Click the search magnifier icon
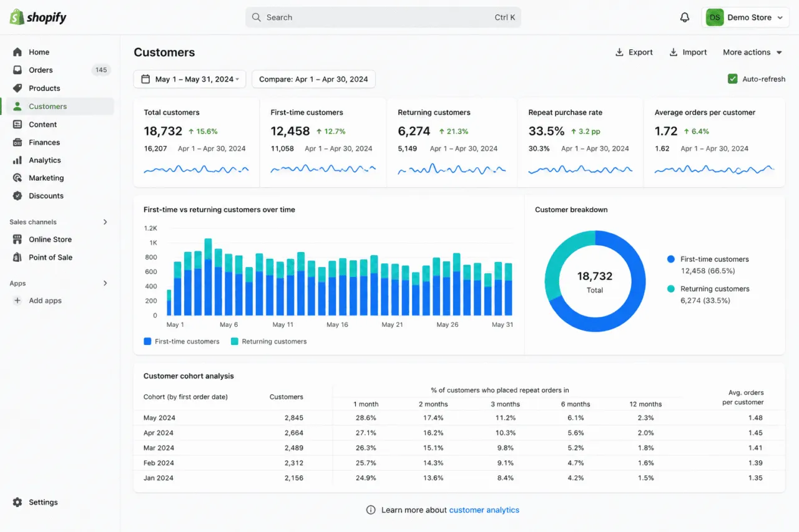Screen dimensions: 799x532 point(256,17)
